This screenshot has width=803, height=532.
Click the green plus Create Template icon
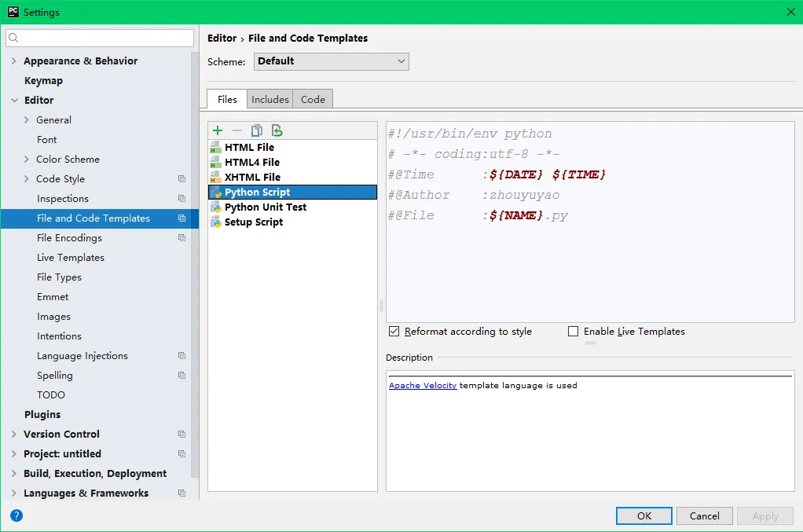tap(218, 130)
